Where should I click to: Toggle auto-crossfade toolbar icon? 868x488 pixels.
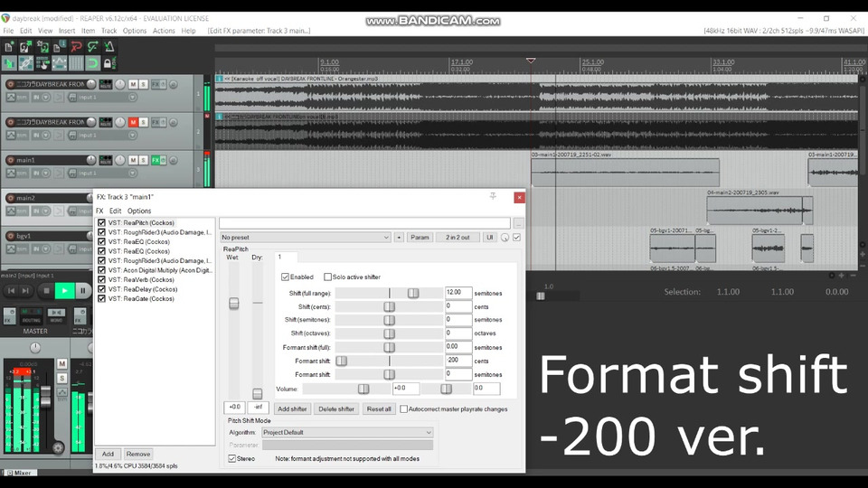[x=9, y=63]
